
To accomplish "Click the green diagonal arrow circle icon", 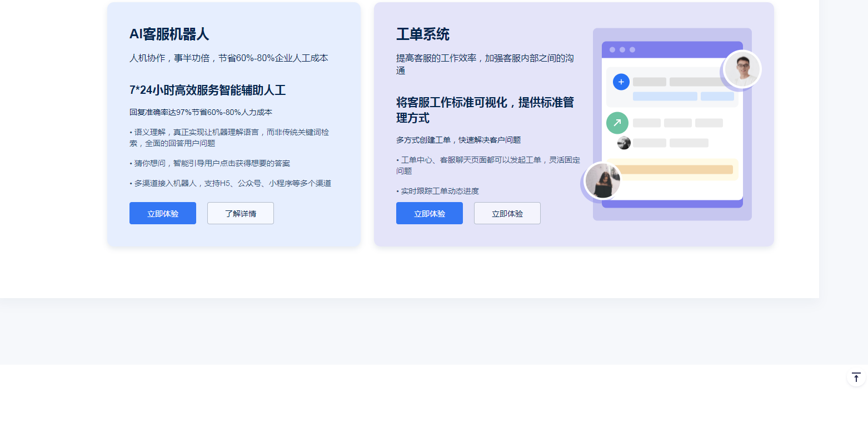I will click(x=617, y=123).
